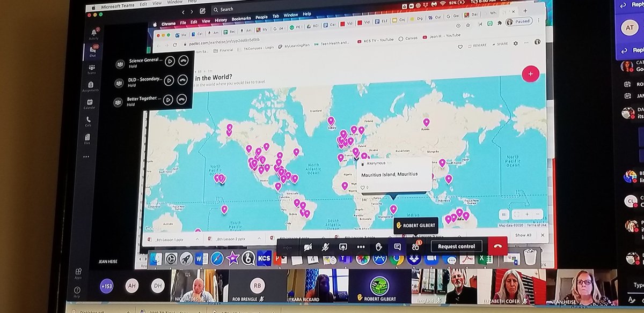Click the Padlet SHARE link
The height and width of the screenshot is (313, 644).
(x=500, y=44)
